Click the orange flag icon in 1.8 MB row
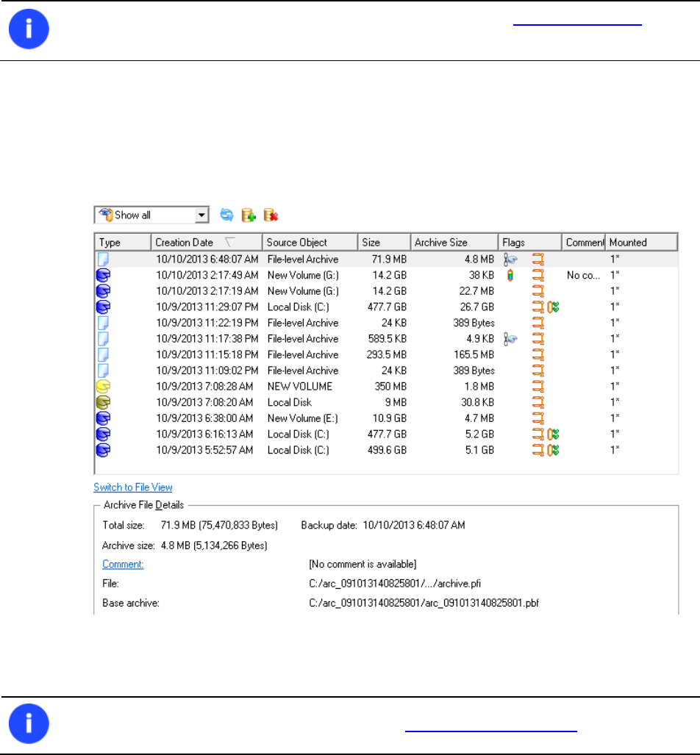The height and width of the screenshot is (755, 700). pyautogui.click(x=538, y=386)
